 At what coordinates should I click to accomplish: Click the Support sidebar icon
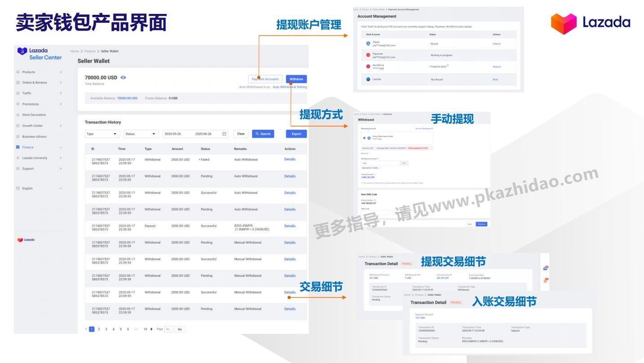click(x=18, y=169)
